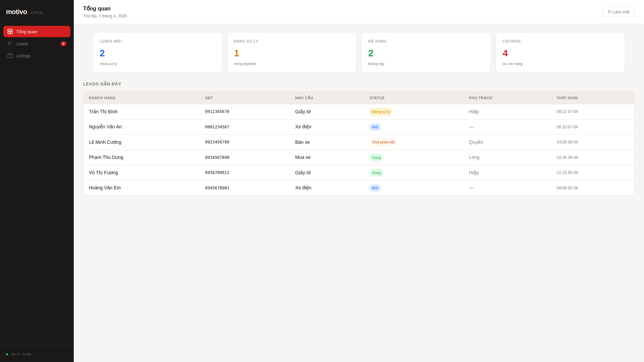Click Xe điện in Nguyễn Văn An row
644x362 pixels.
(303, 127)
